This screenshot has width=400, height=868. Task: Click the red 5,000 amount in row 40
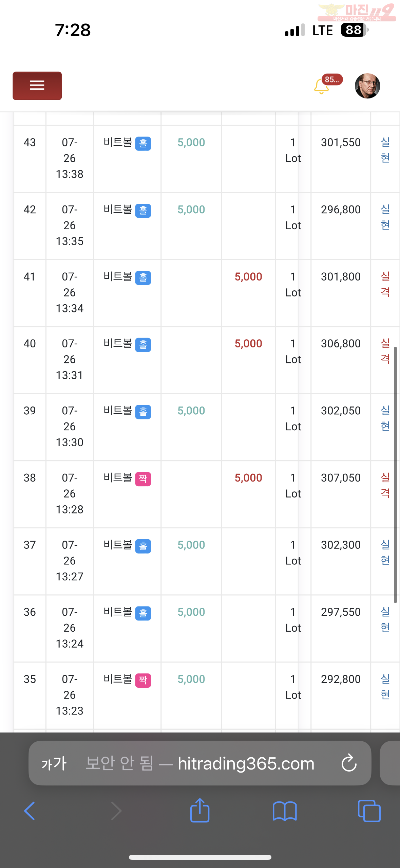[x=248, y=344]
